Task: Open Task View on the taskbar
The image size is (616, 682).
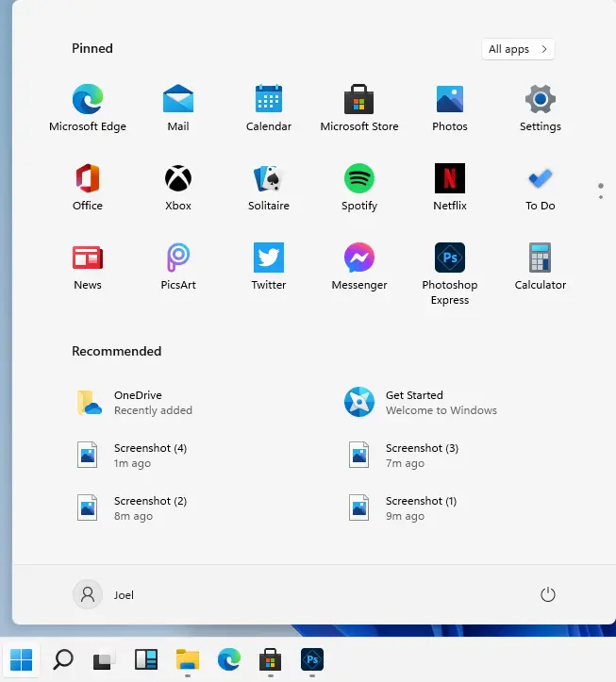Action: [x=104, y=659]
